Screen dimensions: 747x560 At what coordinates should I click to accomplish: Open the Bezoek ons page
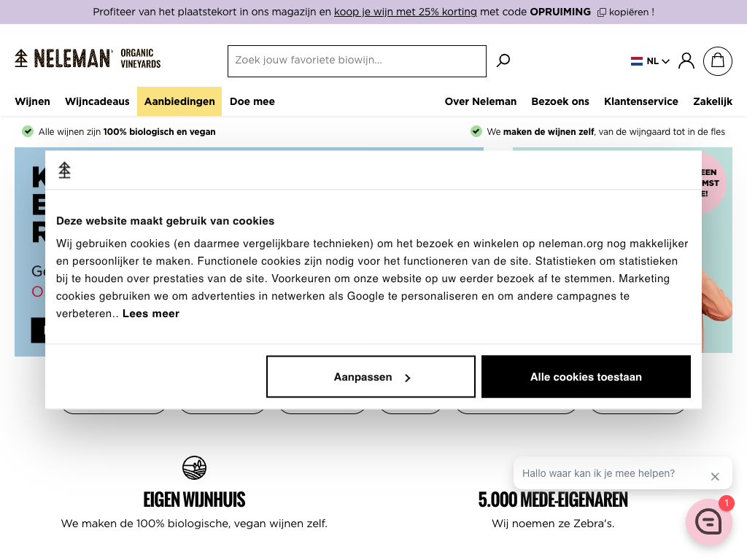tap(560, 101)
